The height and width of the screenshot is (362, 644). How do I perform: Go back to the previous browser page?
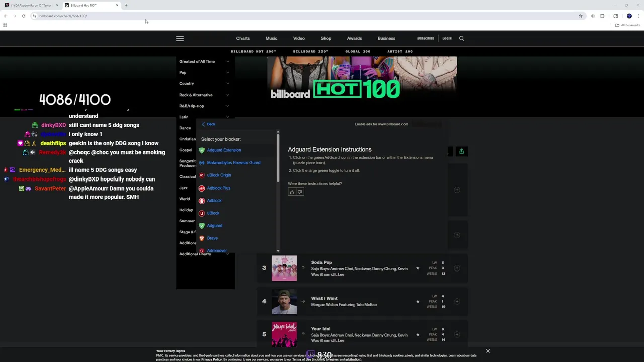tap(6, 16)
